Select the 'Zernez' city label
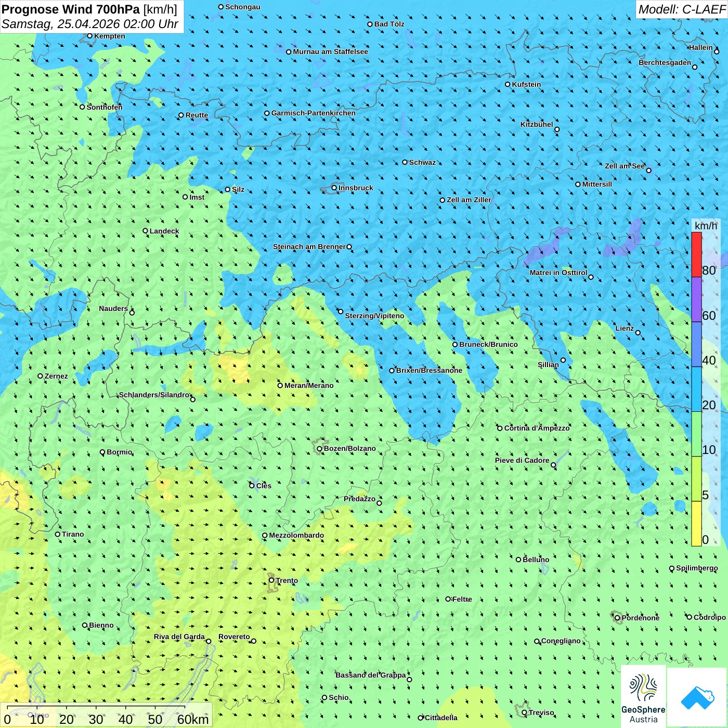Screen dimensions: 728x728 [56, 376]
